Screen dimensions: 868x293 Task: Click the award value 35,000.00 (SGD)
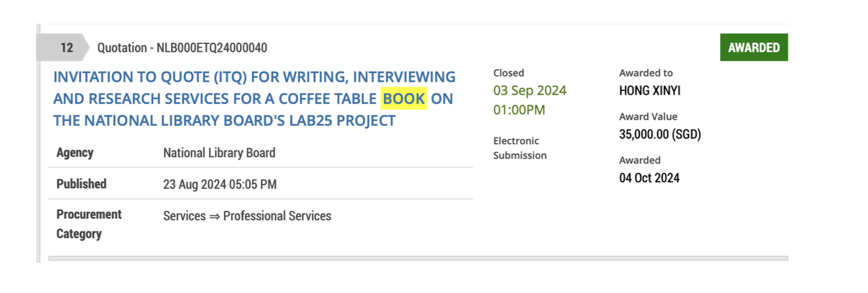660,134
